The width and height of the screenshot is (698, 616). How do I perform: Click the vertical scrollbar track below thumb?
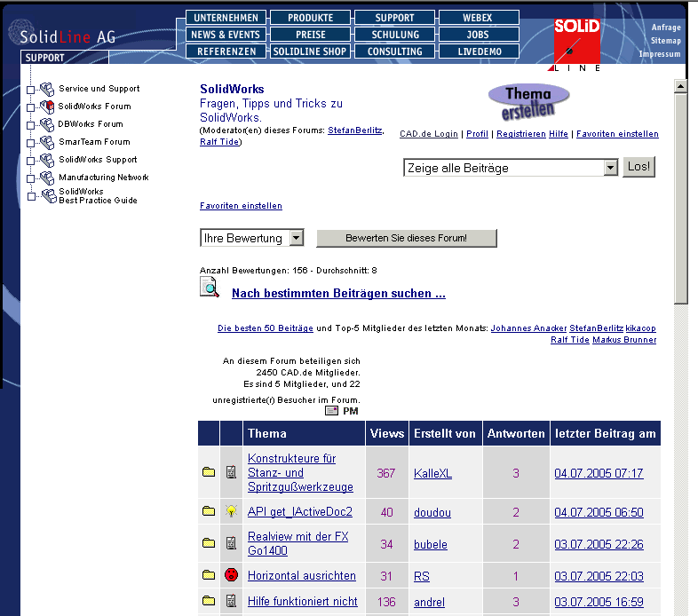[680, 458]
